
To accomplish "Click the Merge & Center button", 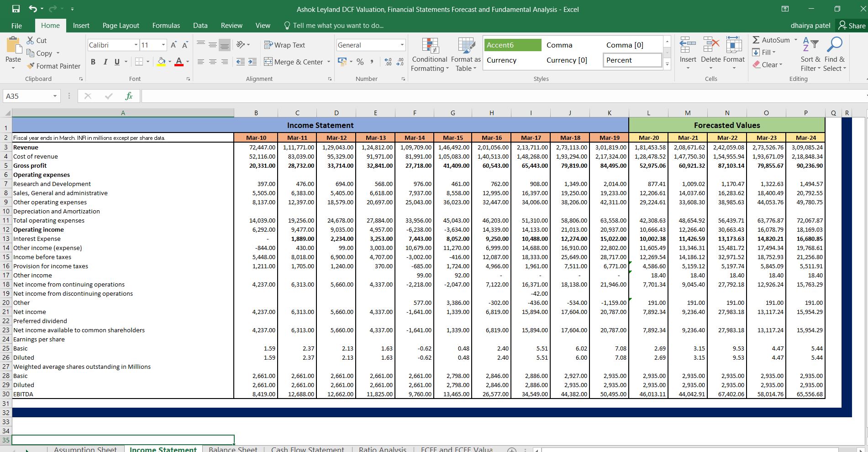I will tap(294, 62).
